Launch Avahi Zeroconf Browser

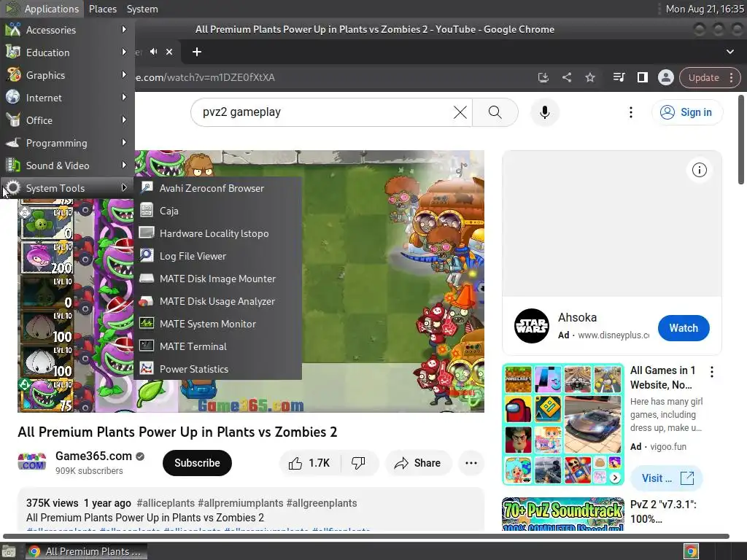click(x=218, y=188)
